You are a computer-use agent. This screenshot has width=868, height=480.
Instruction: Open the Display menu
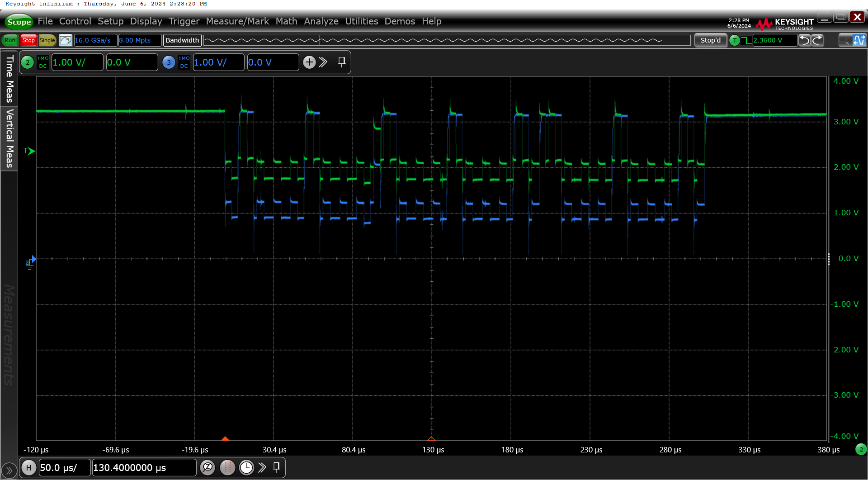tap(146, 21)
